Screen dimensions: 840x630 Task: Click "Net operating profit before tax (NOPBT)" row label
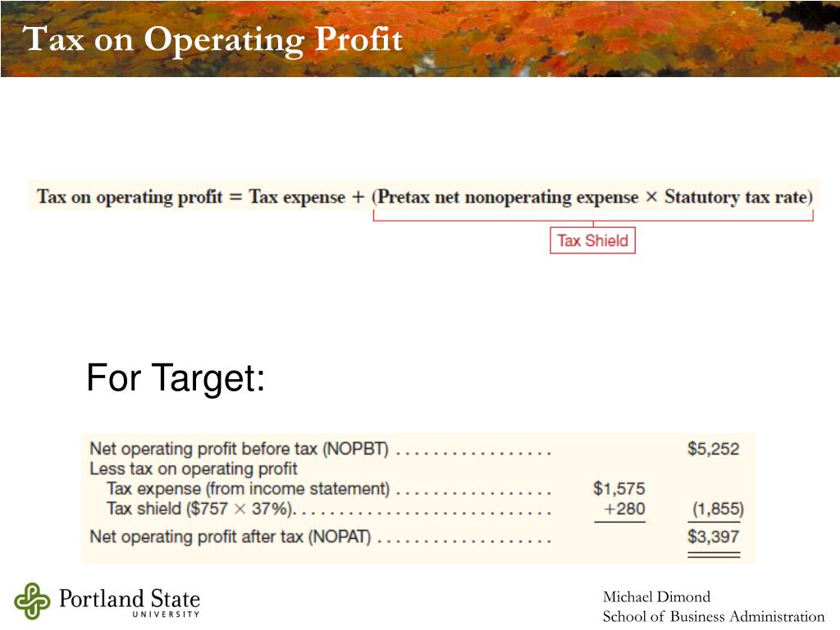(239, 449)
